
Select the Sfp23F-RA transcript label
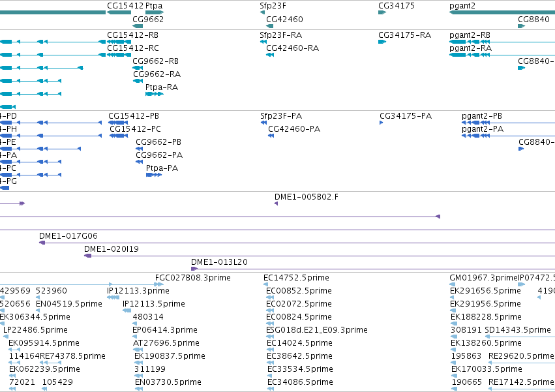point(281,35)
